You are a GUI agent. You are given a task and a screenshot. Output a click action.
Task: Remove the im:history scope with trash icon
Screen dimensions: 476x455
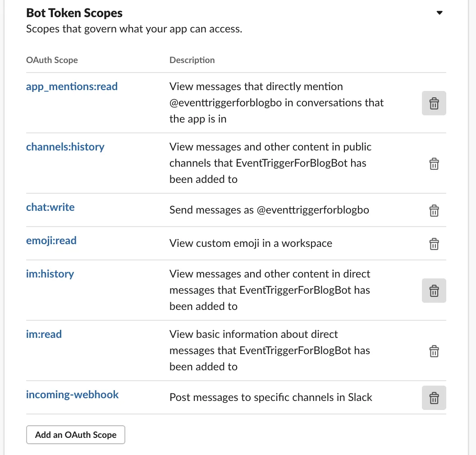[434, 291]
